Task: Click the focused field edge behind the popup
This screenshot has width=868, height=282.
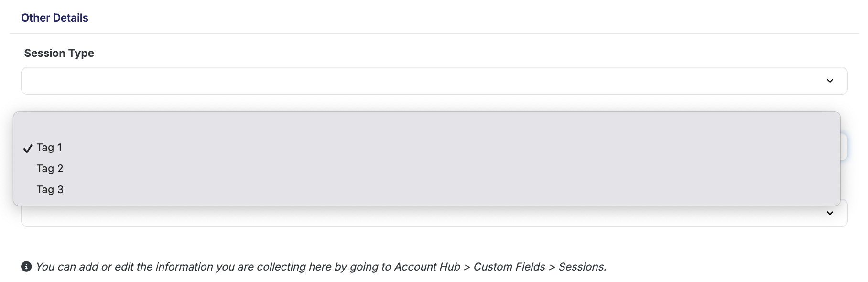Action: click(x=845, y=147)
